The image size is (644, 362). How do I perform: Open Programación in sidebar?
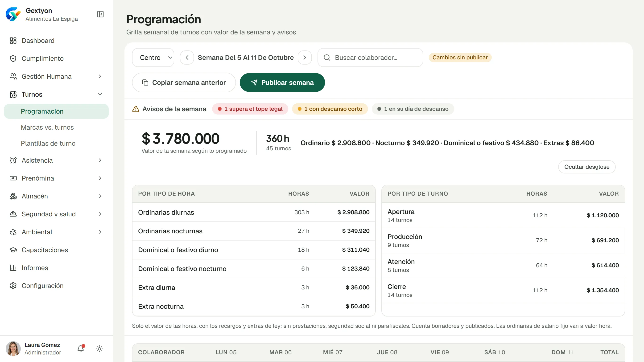56,111
